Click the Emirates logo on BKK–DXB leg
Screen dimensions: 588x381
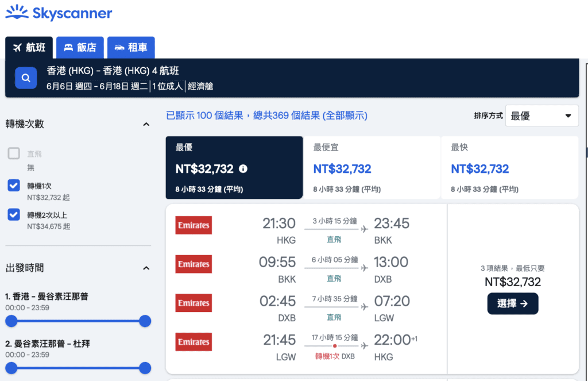pos(194,264)
